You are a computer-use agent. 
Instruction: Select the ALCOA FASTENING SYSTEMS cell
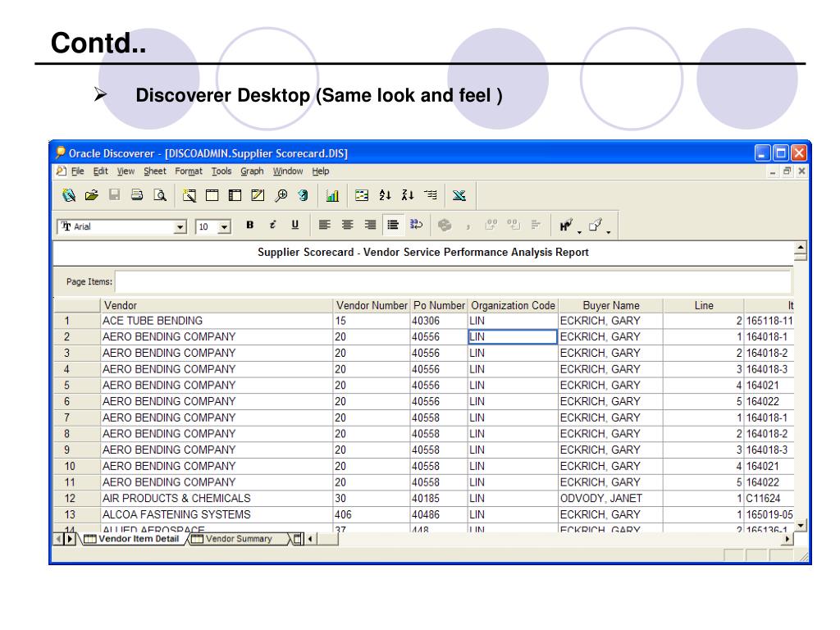[x=217, y=514]
